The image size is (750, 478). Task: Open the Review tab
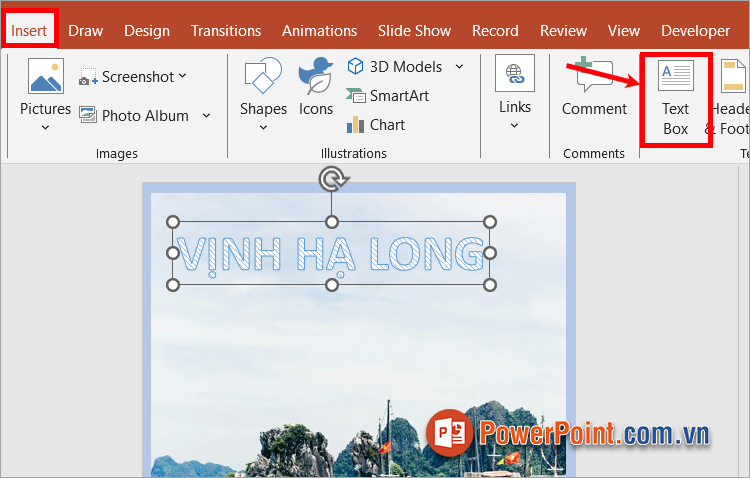(563, 31)
